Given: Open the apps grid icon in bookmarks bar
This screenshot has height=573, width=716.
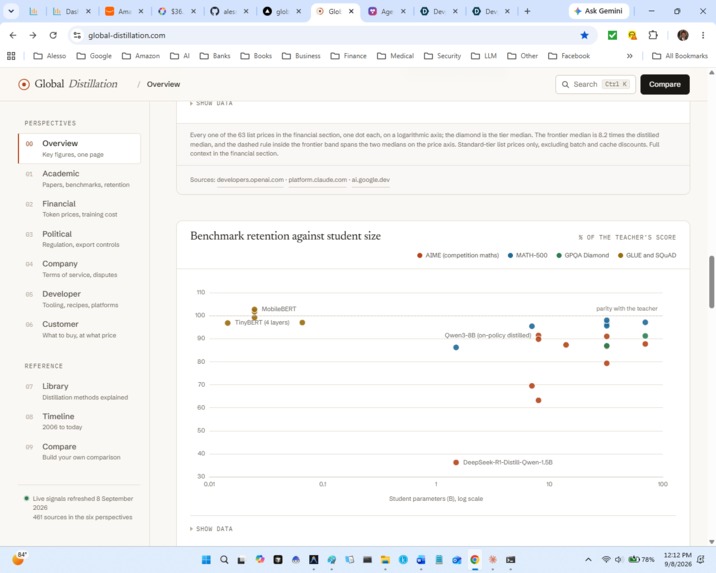Looking at the screenshot, I should 11,56.
